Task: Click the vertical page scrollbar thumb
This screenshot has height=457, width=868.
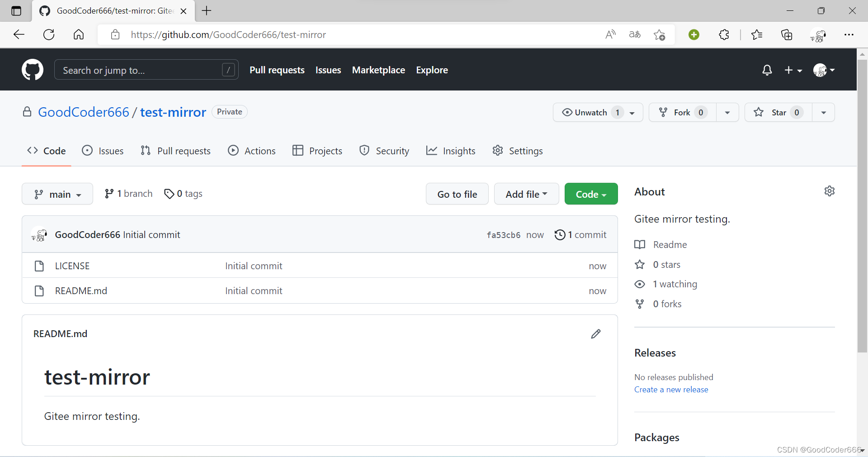Action: click(x=862, y=206)
